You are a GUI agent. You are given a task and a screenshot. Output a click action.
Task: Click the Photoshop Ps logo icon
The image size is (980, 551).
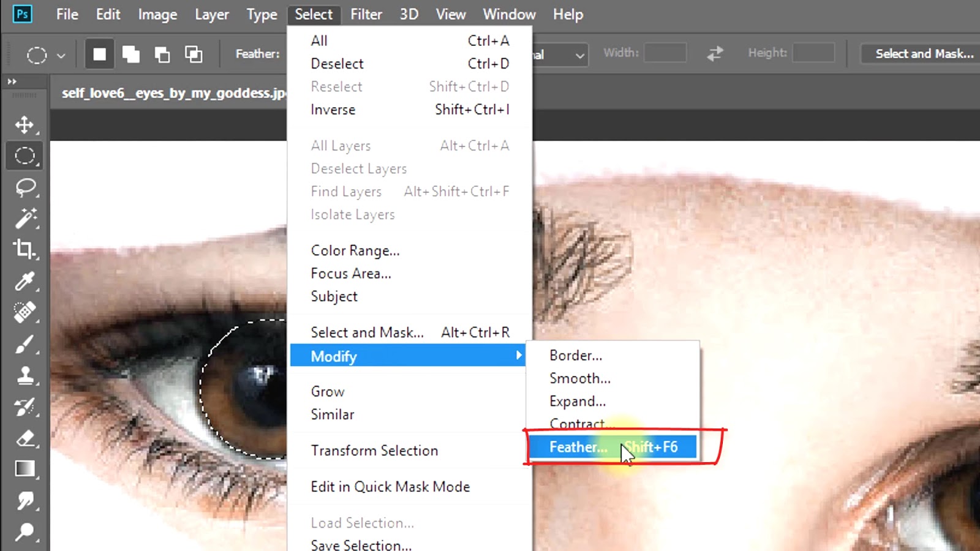point(23,14)
